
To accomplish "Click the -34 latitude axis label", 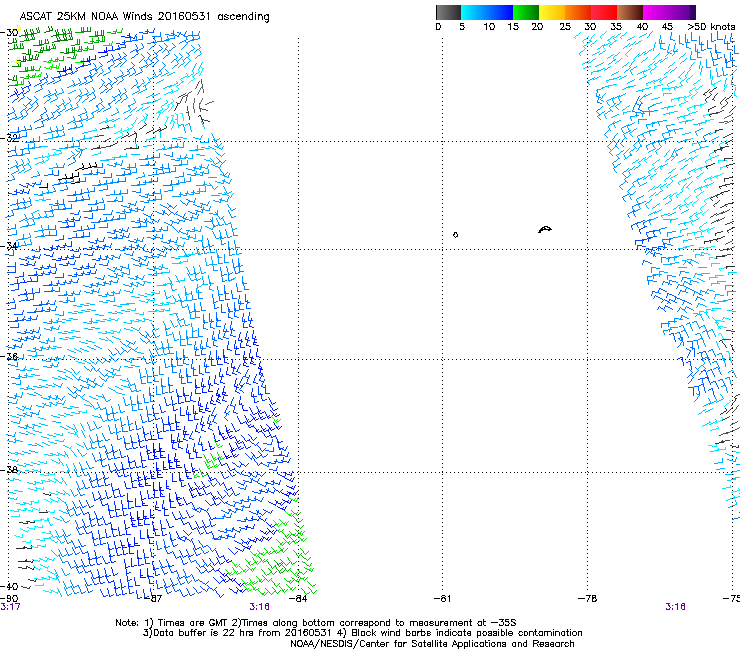I will point(9,246).
